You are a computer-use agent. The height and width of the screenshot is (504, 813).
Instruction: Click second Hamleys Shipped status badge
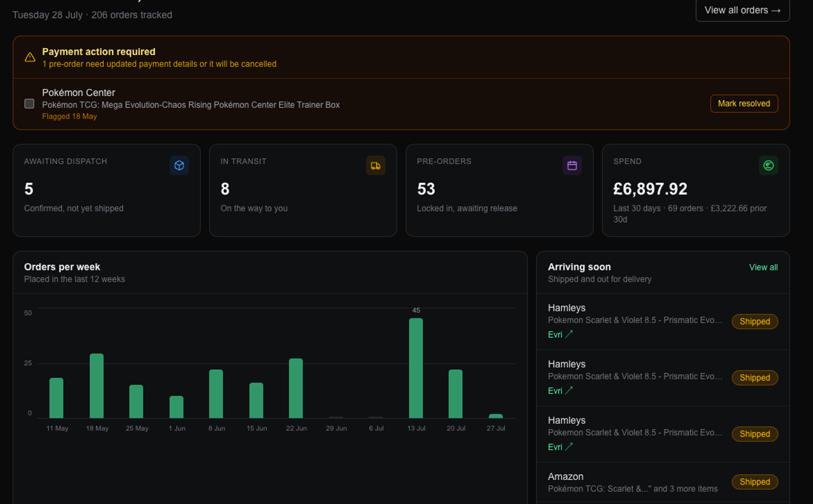[x=755, y=378]
